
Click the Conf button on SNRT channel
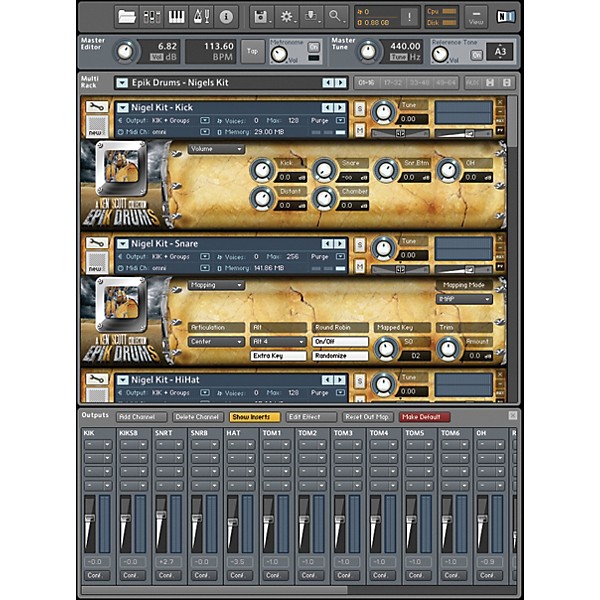pos(166,575)
